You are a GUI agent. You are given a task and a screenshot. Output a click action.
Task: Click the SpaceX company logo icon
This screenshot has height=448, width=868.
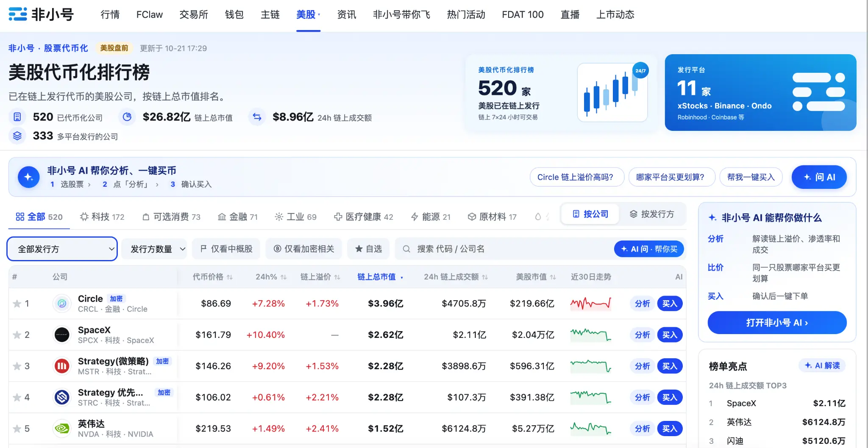pos(62,335)
